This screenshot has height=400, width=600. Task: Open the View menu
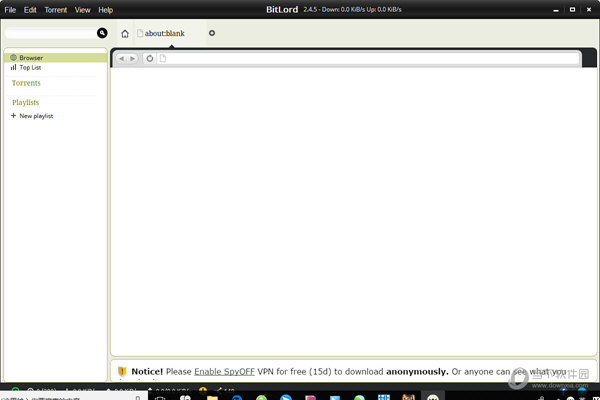pyautogui.click(x=82, y=10)
